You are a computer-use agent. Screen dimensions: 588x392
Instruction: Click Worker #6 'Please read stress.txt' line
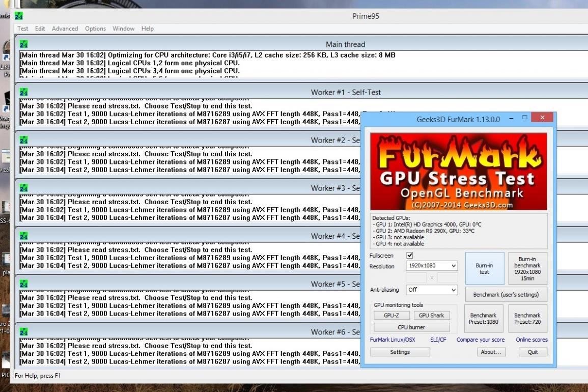tap(136, 346)
